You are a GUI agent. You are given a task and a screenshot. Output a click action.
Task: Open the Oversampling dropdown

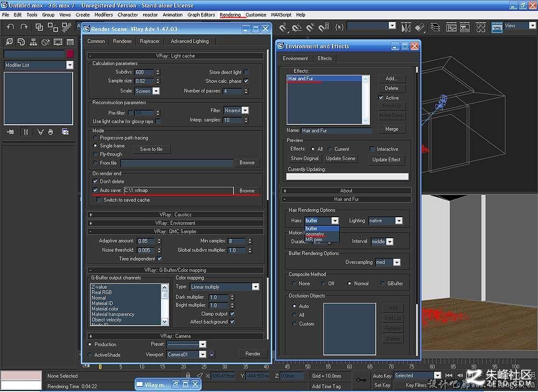pyautogui.click(x=397, y=262)
